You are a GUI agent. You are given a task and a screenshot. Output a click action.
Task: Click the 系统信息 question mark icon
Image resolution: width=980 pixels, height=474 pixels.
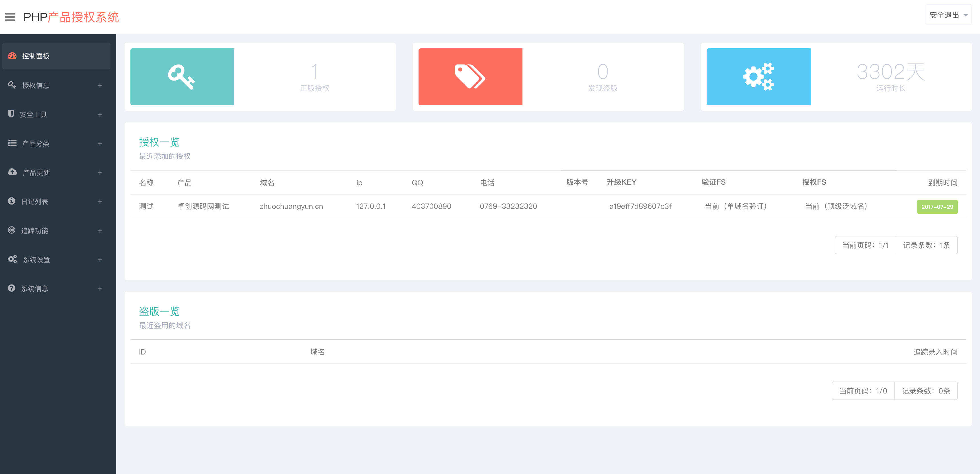click(x=11, y=288)
